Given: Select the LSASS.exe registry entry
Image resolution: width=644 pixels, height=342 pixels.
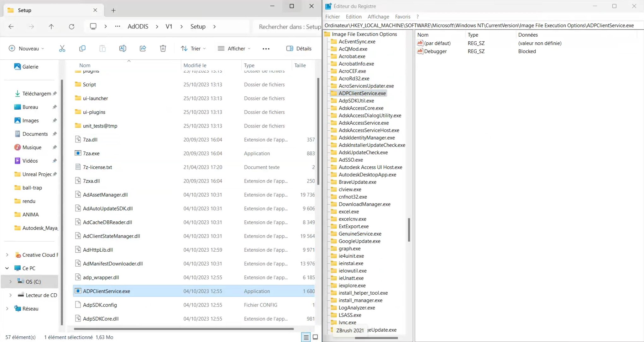Looking at the screenshot, I should pos(350,315).
